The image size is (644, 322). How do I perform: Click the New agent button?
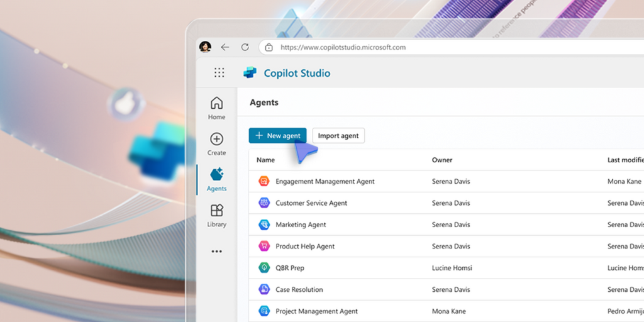[x=277, y=136]
